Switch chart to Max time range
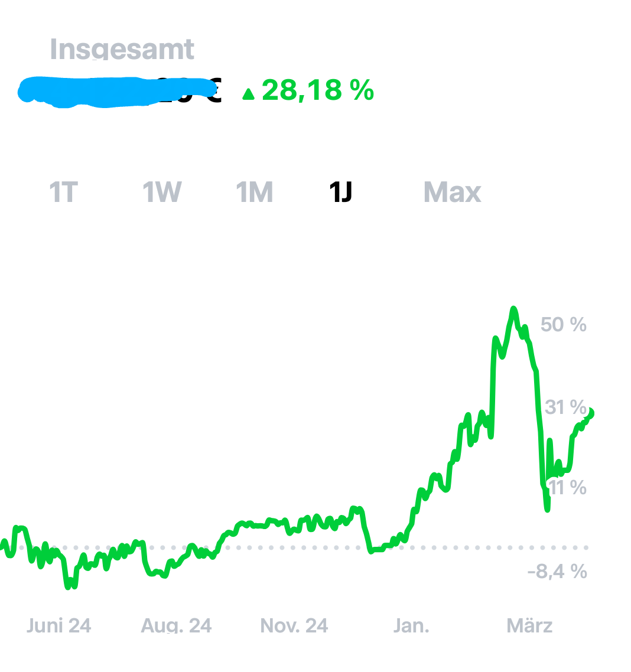Screen dimensions: 631x672 click(453, 193)
